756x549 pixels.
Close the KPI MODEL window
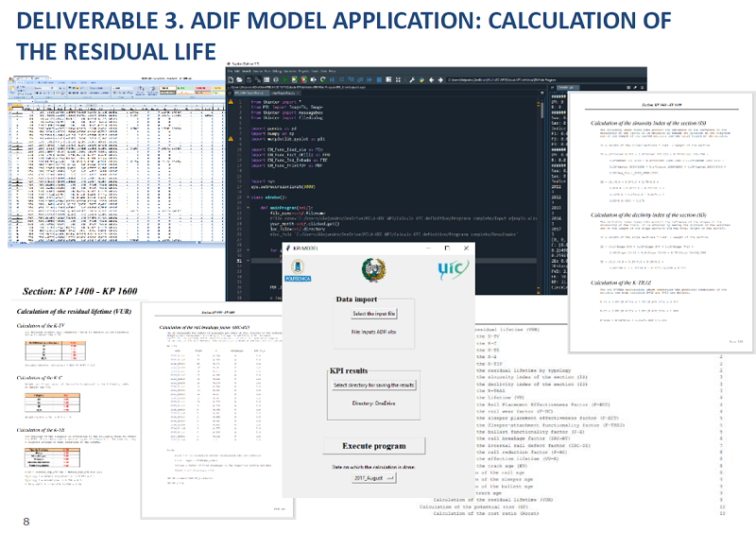pos(466,249)
